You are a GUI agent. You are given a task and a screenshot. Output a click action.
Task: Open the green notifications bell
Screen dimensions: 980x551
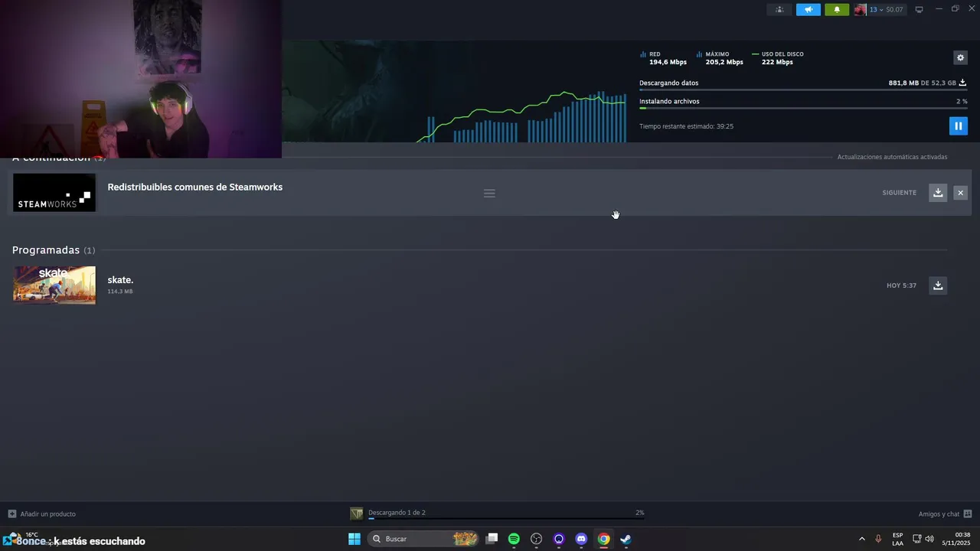point(837,9)
